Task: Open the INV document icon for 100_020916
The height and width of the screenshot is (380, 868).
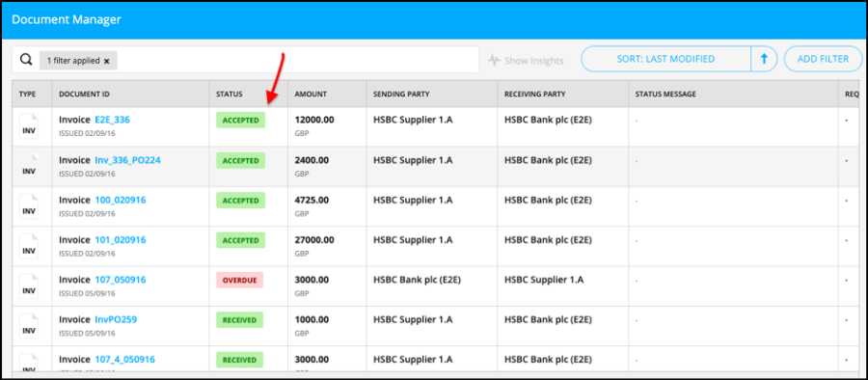Action: click(29, 206)
